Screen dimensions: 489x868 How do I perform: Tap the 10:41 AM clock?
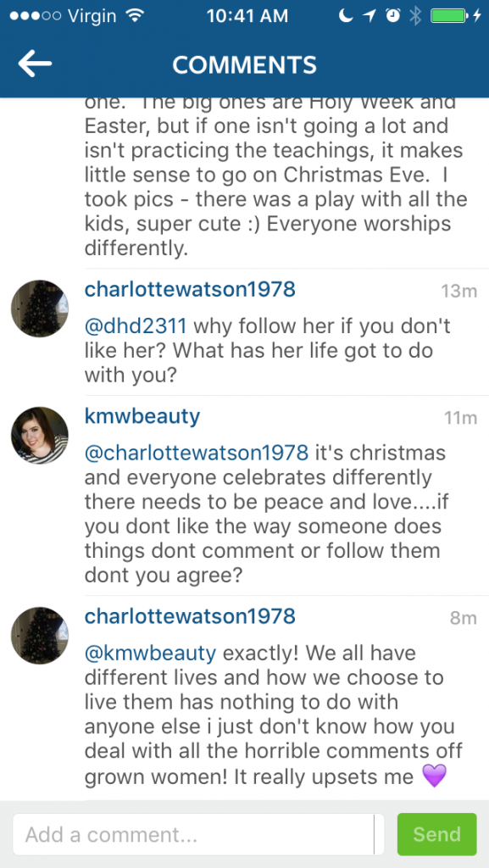click(247, 15)
